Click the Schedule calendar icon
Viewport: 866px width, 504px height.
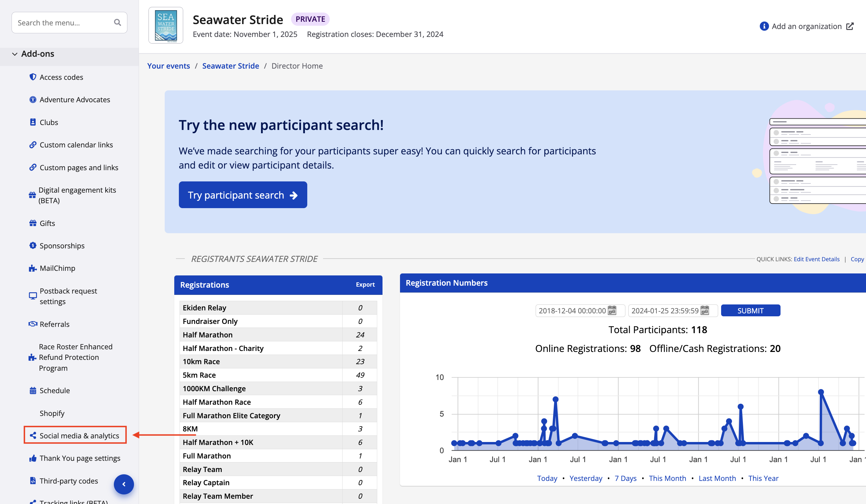click(33, 391)
